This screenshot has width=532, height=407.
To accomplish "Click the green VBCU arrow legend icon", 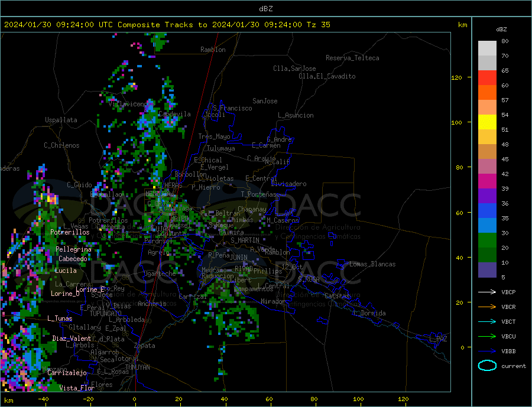I will 487,336.
